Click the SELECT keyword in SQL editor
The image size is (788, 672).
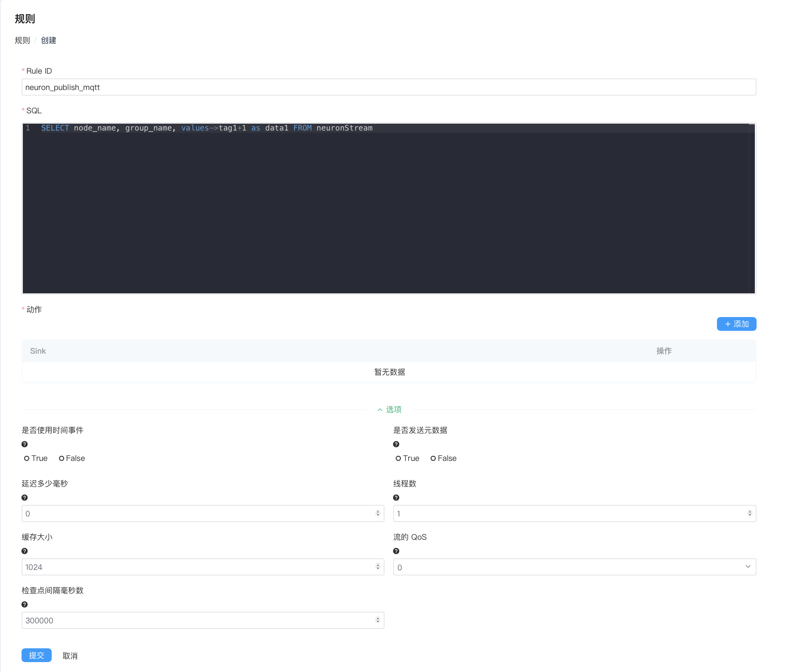(x=55, y=128)
